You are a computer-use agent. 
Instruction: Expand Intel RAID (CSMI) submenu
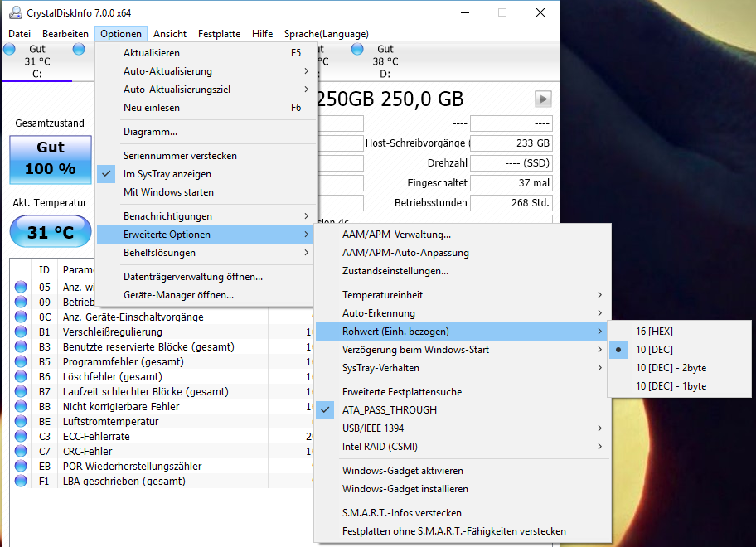[463, 447]
